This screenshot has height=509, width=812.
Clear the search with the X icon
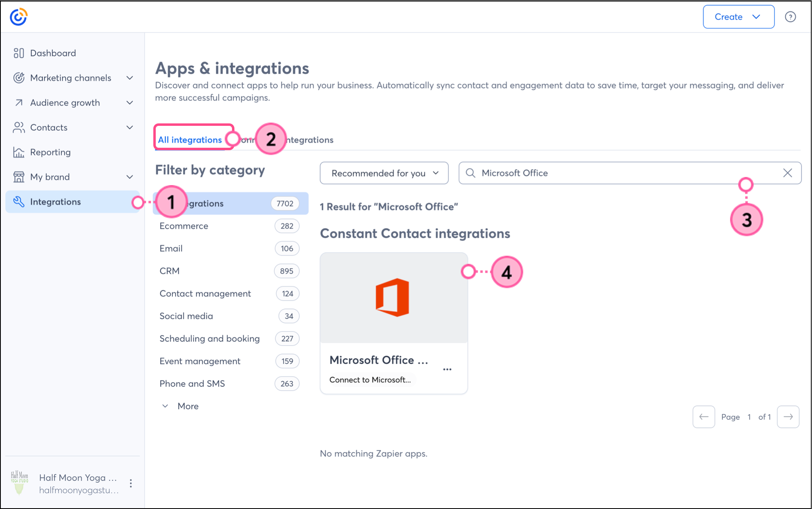coord(787,173)
